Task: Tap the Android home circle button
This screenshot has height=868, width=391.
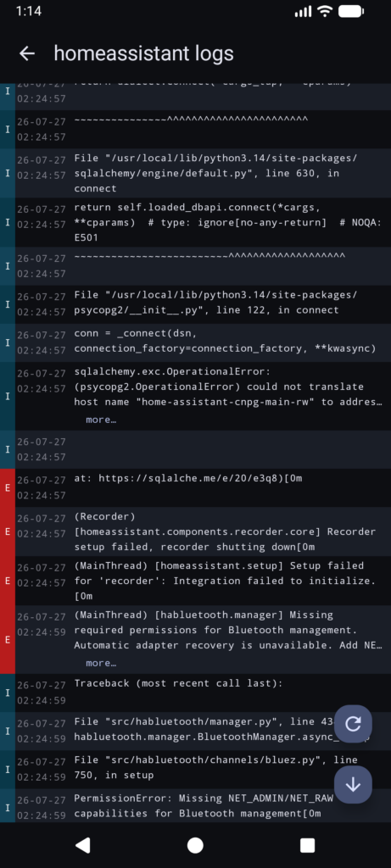Action: [x=195, y=845]
